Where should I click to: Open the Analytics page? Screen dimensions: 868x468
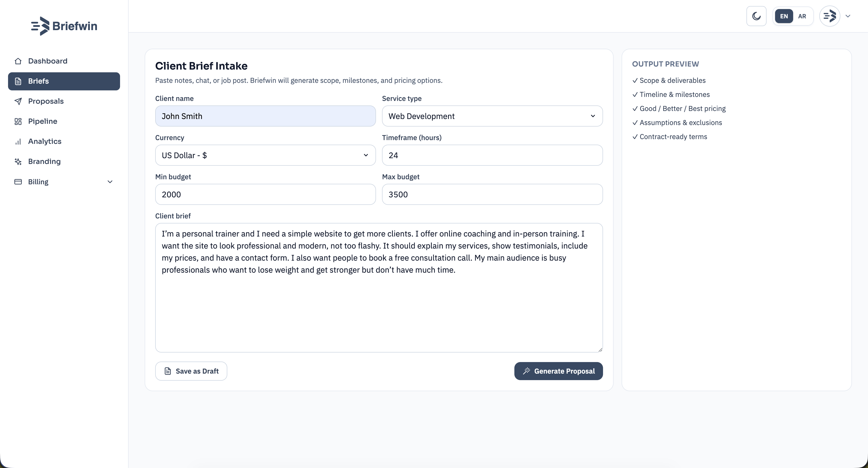[64, 142]
